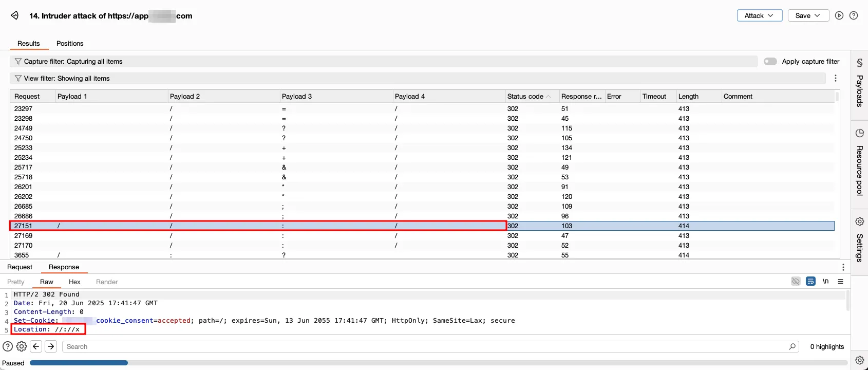Select result row for request 3655
Image resolution: width=868 pixels, height=370 pixels.
point(422,255)
